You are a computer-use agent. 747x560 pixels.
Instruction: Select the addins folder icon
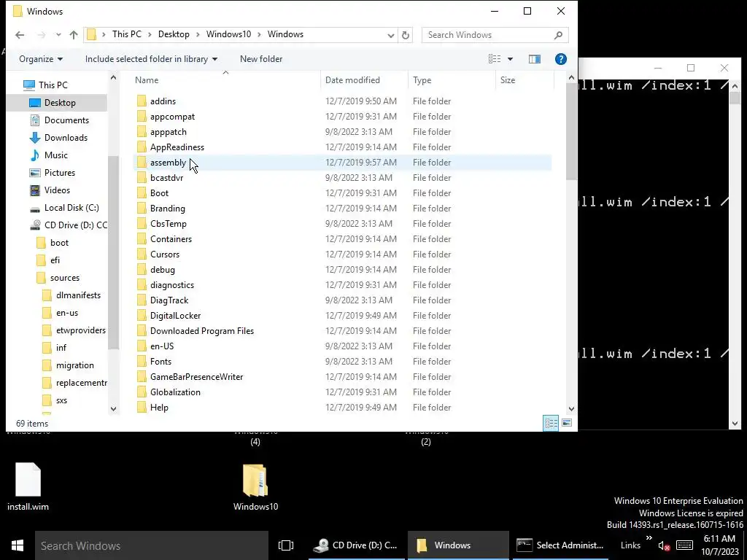[x=142, y=101]
